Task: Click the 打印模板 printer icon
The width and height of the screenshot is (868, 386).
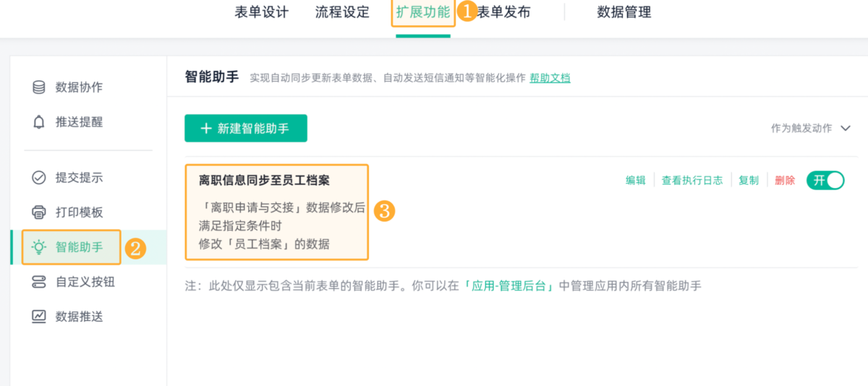Action: point(39,212)
